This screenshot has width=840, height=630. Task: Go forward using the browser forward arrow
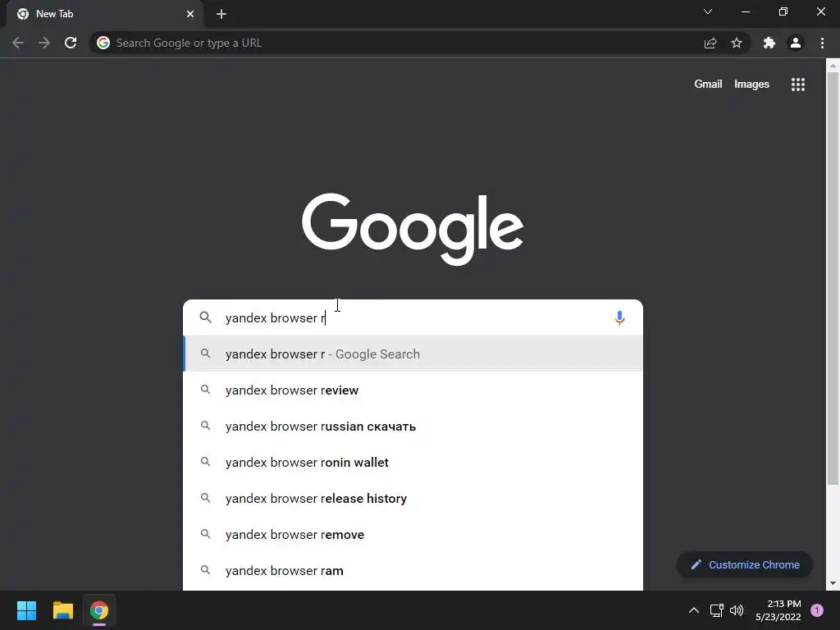coord(44,43)
